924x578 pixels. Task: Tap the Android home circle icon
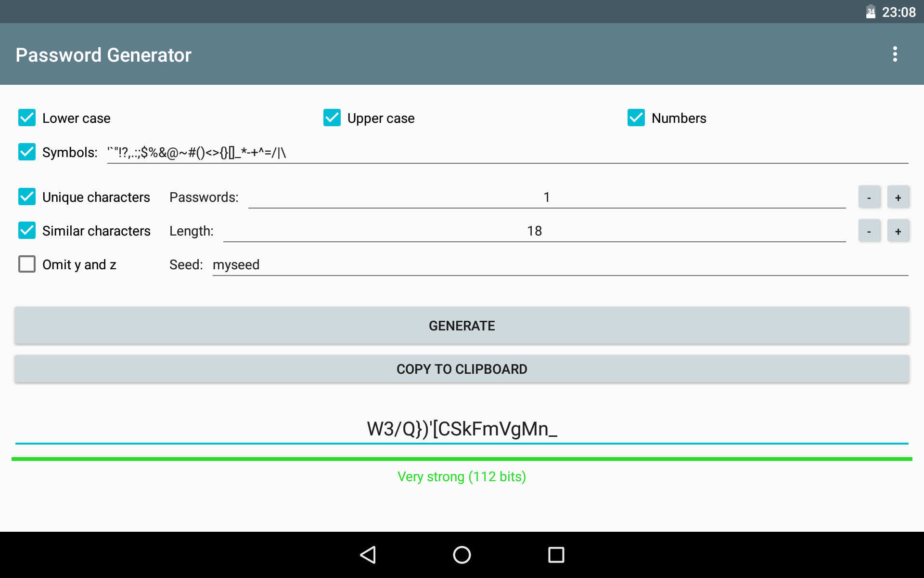click(462, 555)
